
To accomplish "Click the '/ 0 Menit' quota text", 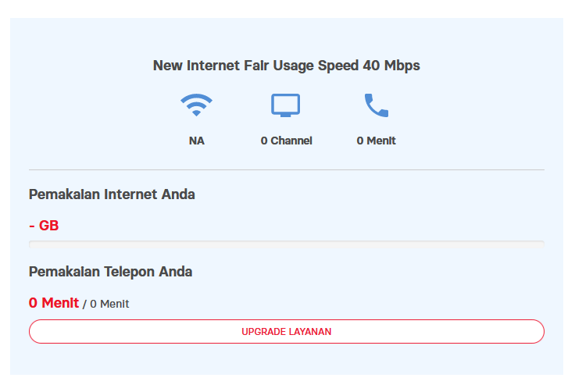I will point(106,304).
